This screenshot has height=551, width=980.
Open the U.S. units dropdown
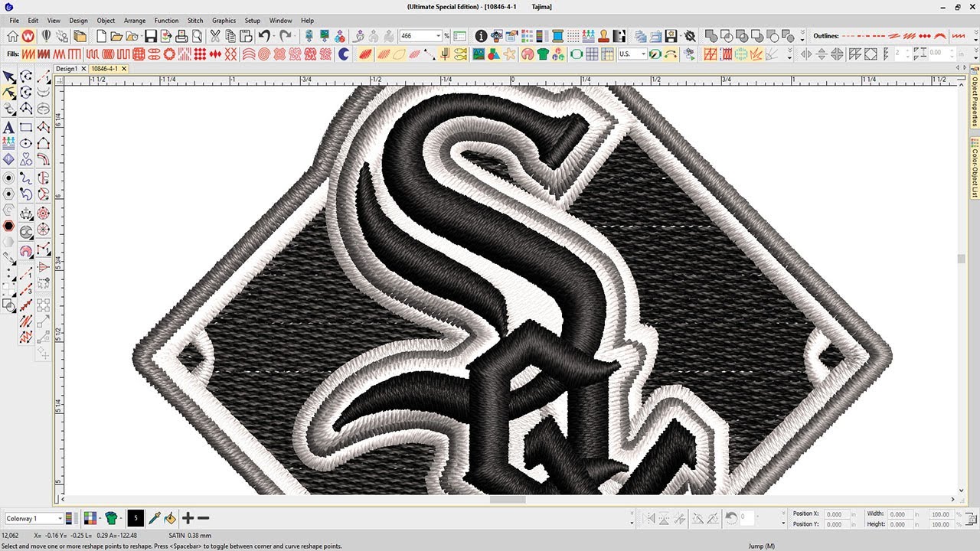coord(643,54)
